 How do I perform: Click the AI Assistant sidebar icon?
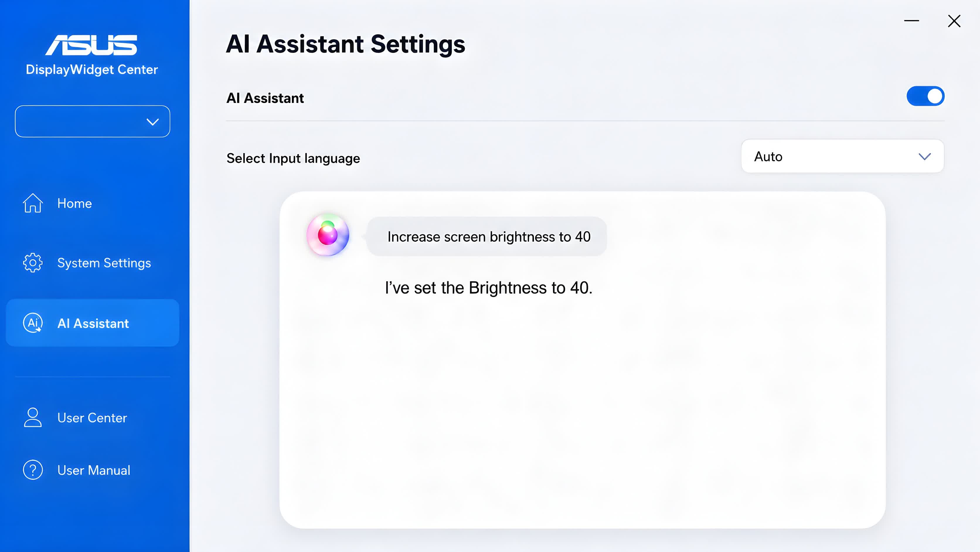point(33,323)
